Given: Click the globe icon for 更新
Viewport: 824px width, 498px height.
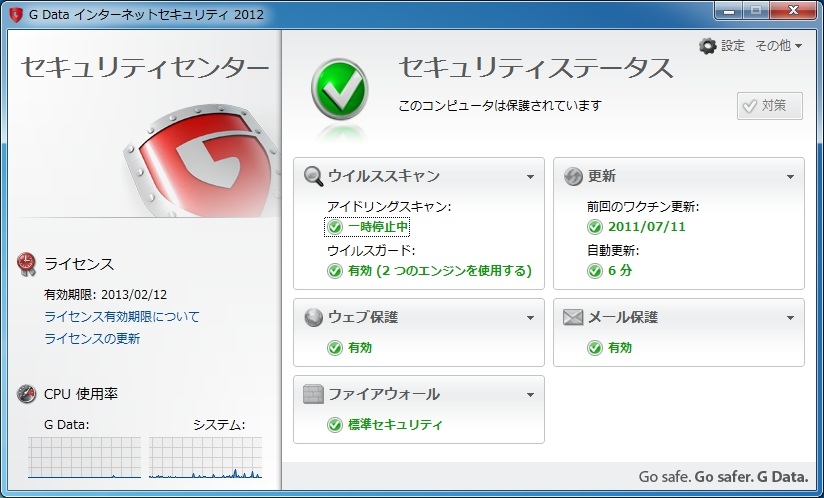Looking at the screenshot, I should click(573, 176).
